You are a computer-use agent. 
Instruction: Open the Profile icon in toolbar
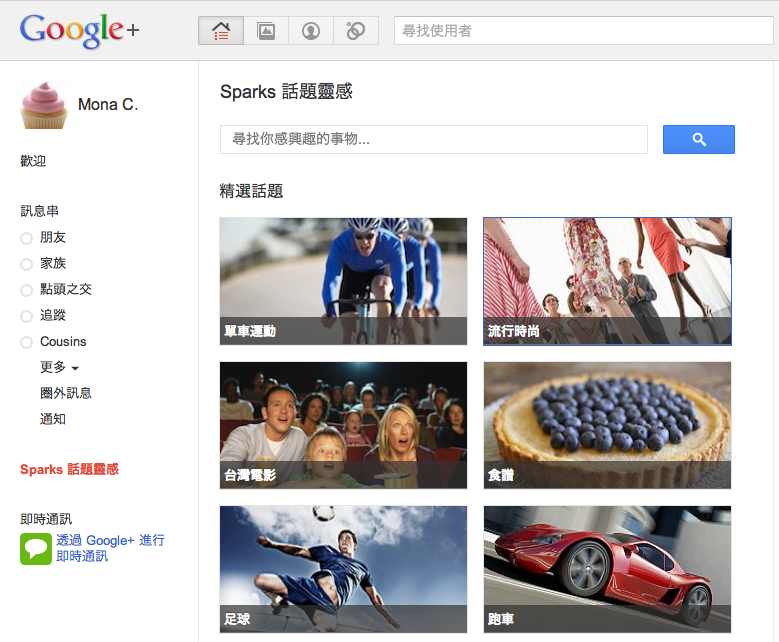(x=311, y=31)
